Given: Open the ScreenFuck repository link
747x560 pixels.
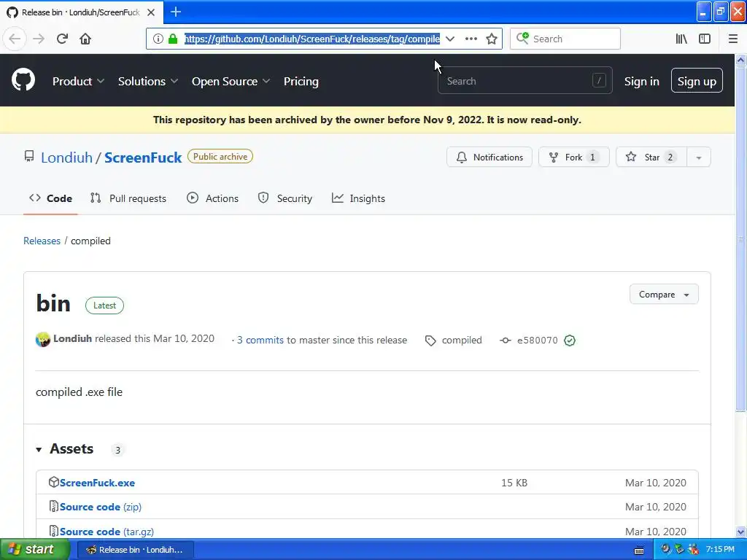Looking at the screenshot, I should [x=143, y=157].
